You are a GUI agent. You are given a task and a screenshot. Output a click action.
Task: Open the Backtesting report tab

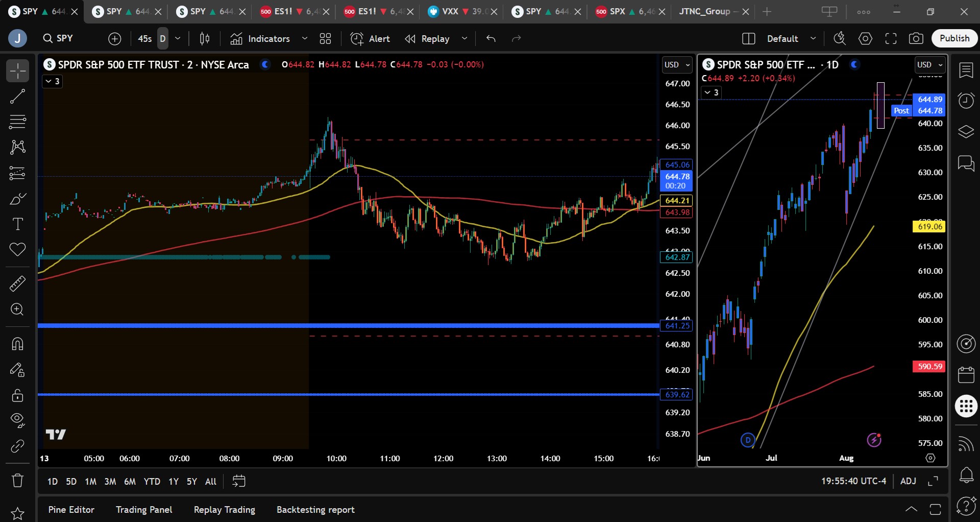(x=315, y=510)
